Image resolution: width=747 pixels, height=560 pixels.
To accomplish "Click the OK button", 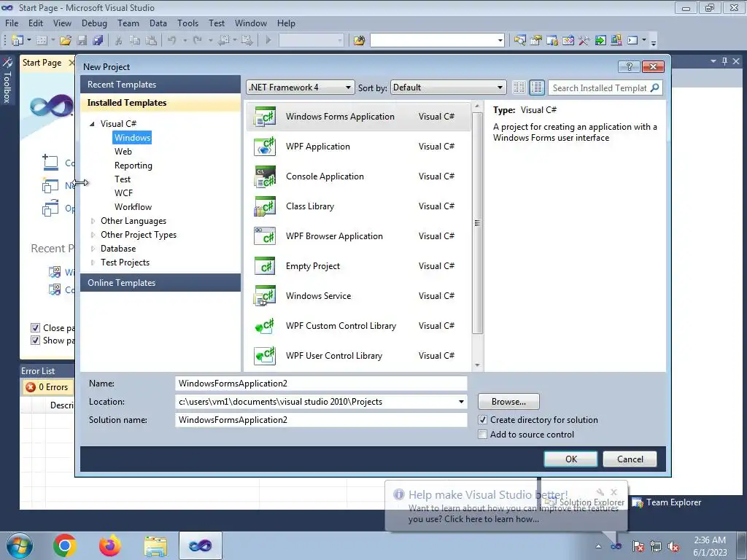I will (570, 459).
